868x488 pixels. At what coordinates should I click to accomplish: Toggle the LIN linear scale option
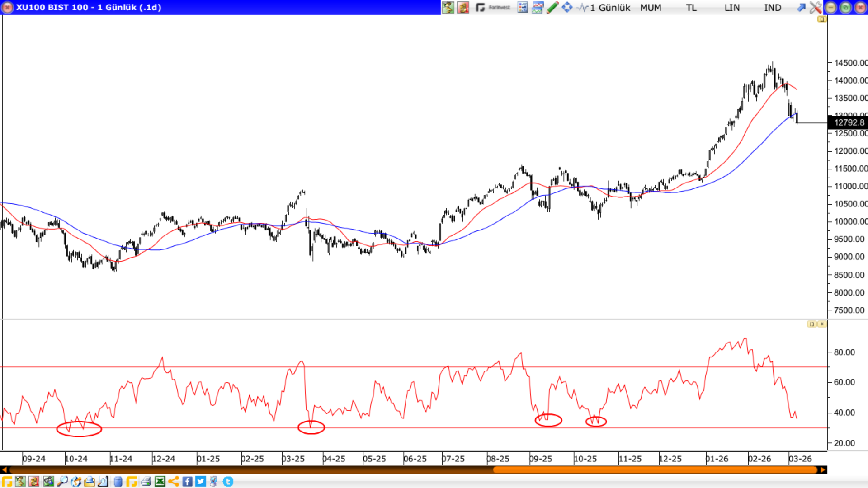731,8
